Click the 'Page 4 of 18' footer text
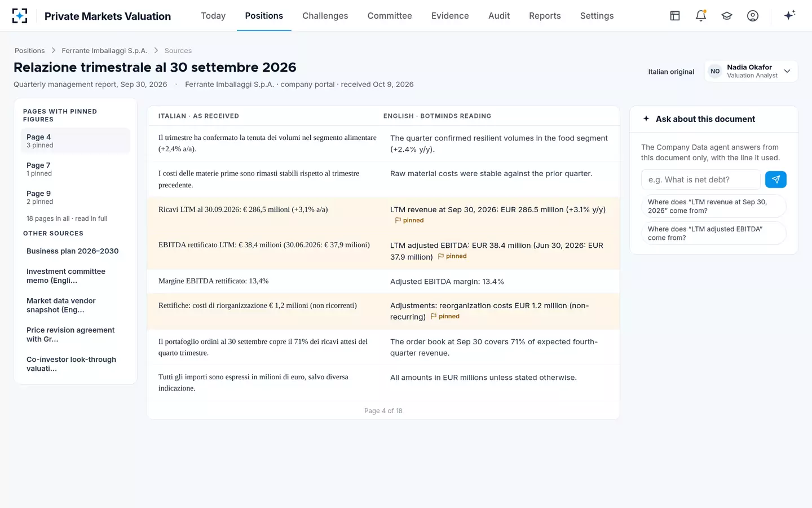The image size is (812, 508). tap(383, 411)
